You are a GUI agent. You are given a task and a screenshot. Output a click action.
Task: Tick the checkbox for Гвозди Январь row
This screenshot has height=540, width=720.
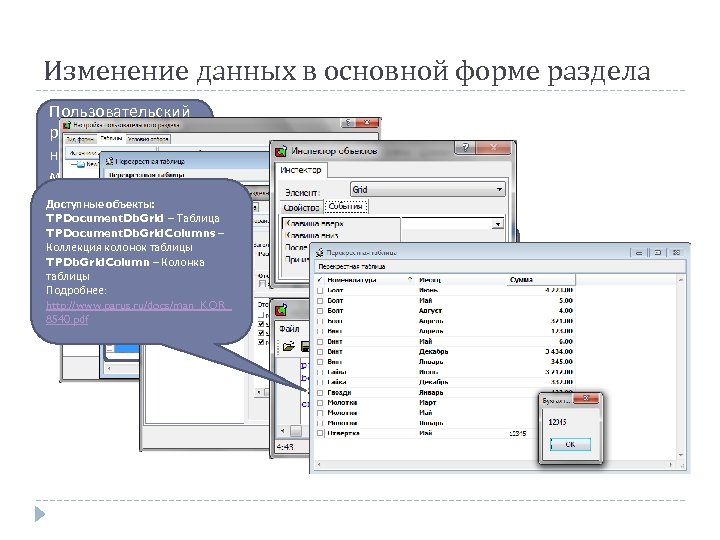[x=320, y=393]
